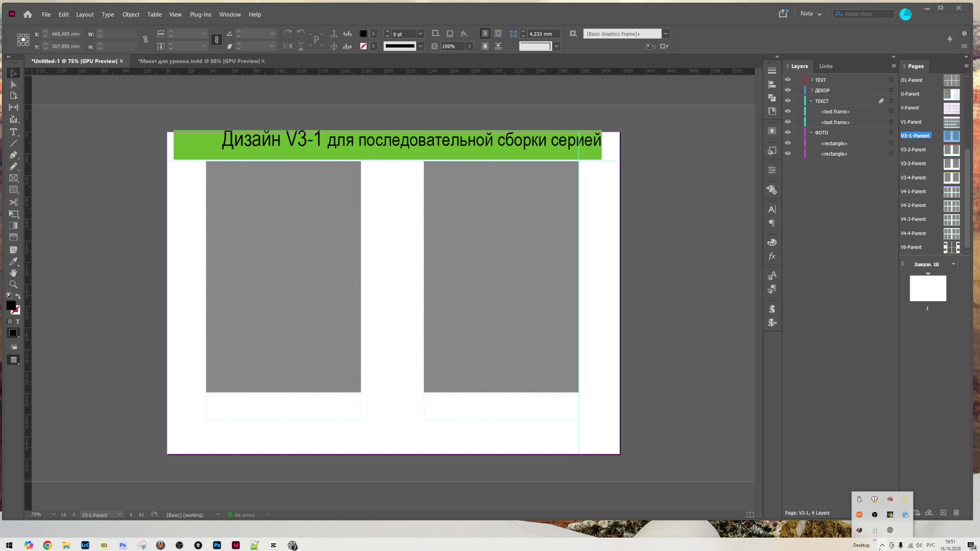Open the Nata workspace switcher
Image resolution: width=980 pixels, height=551 pixels.
click(811, 14)
